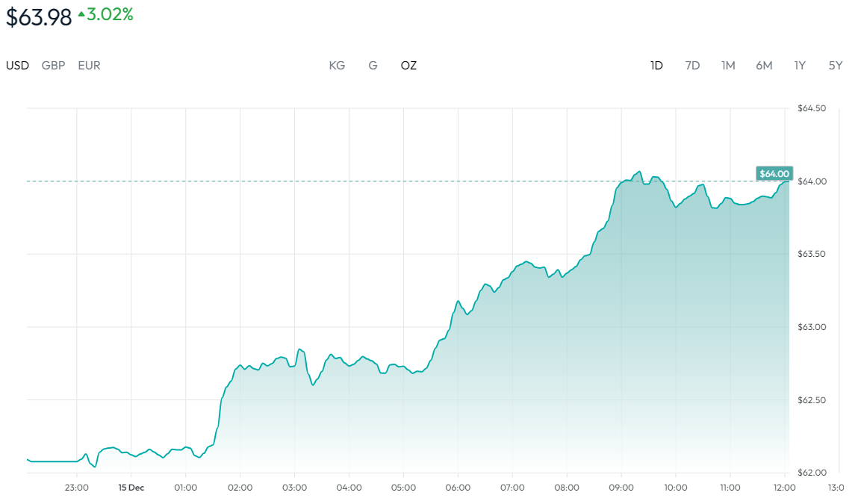Select OZ weight unit
Screen dimensions: 861x504
pyautogui.click(x=408, y=66)
